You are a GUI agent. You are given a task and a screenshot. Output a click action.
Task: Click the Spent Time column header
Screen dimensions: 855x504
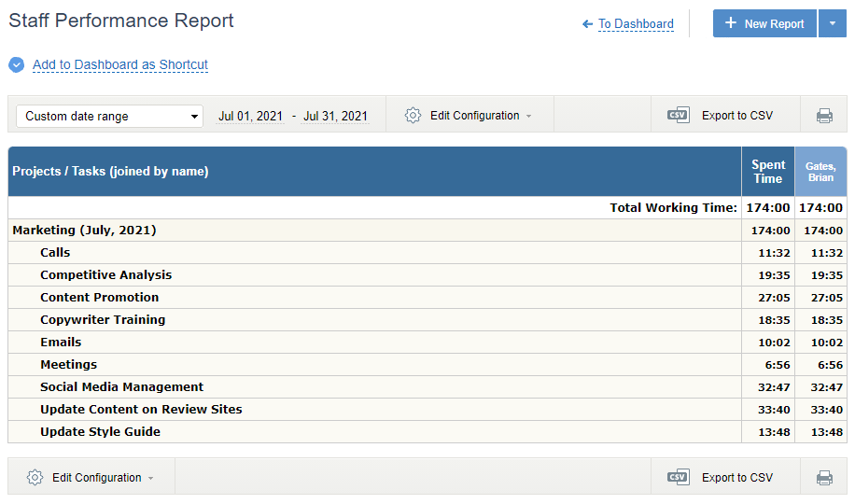pyautogui.click(x=768, y=172)
